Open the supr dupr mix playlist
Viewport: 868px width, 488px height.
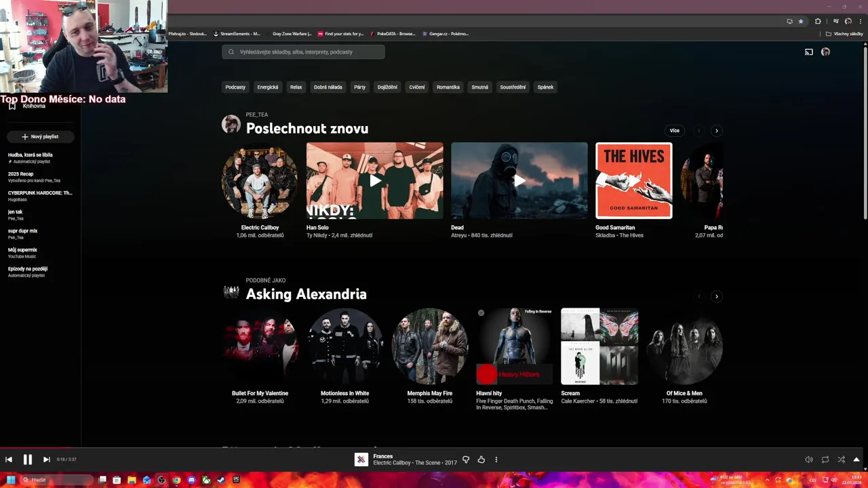click(40, 234)
